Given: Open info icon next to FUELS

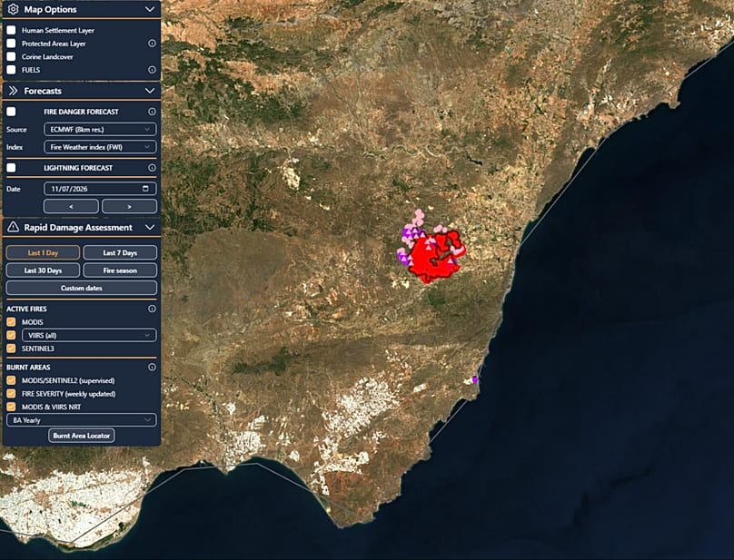Looking at the screenshot, I should (x=152, y=70).
